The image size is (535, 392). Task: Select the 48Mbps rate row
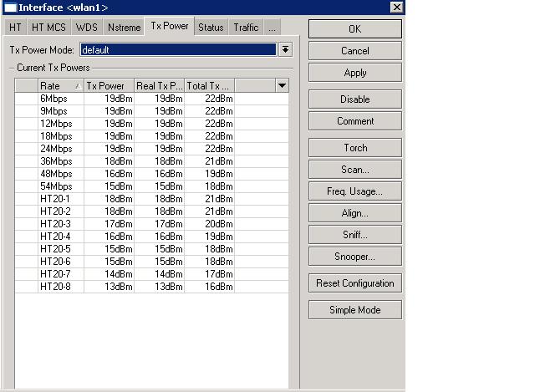[x=152, y=174]
